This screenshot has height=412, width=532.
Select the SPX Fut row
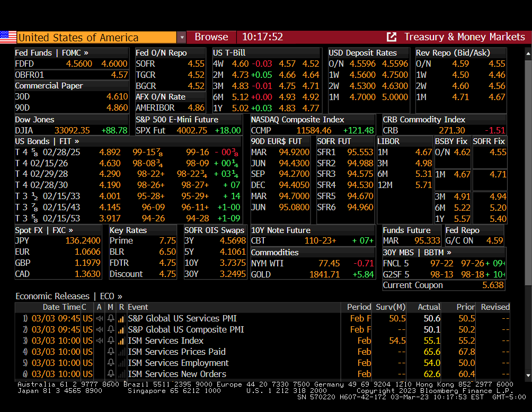(188, 131)
